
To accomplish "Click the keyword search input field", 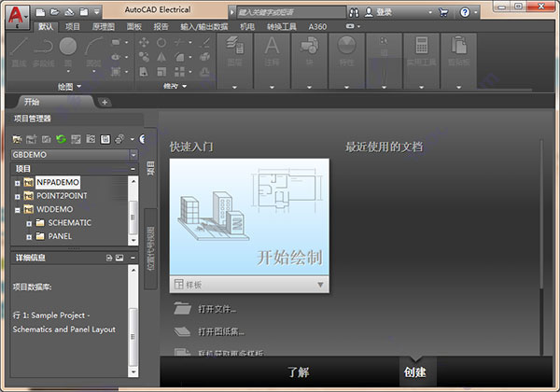I will pos(291,12).
